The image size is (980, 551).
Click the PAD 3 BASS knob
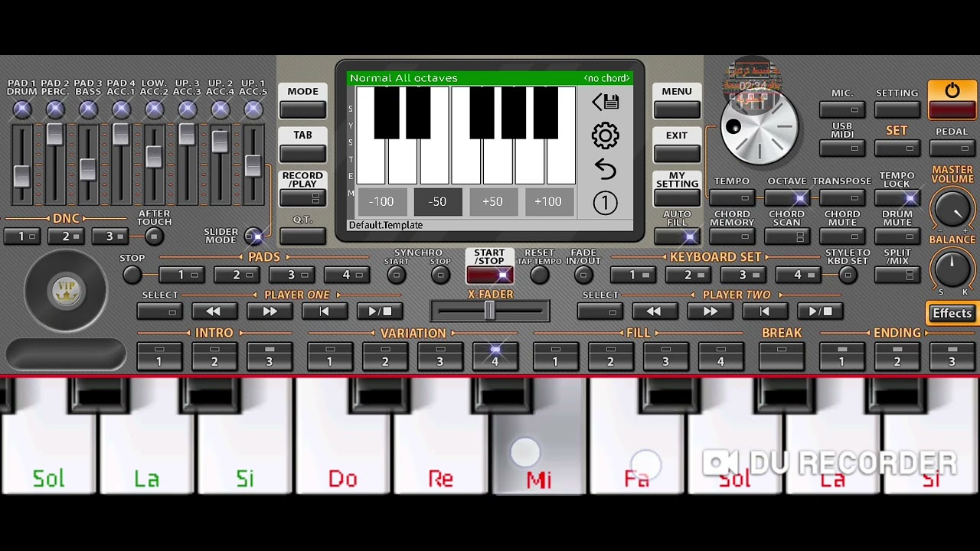click(88, 109)
